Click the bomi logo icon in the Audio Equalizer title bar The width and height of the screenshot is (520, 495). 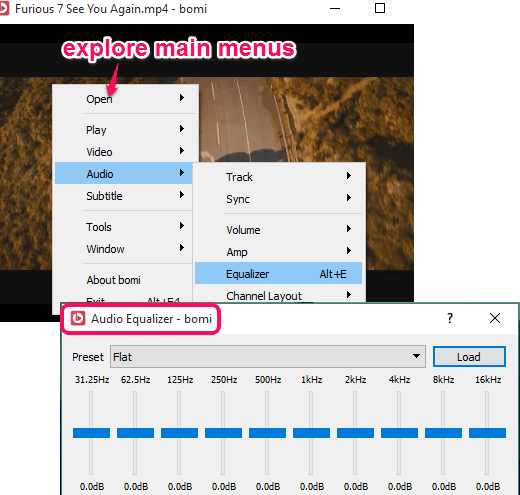point(78,318)
